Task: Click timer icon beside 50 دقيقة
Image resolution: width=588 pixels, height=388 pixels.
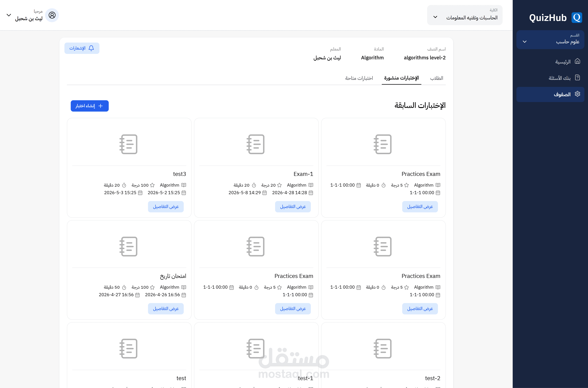Action: click(124, 288)
